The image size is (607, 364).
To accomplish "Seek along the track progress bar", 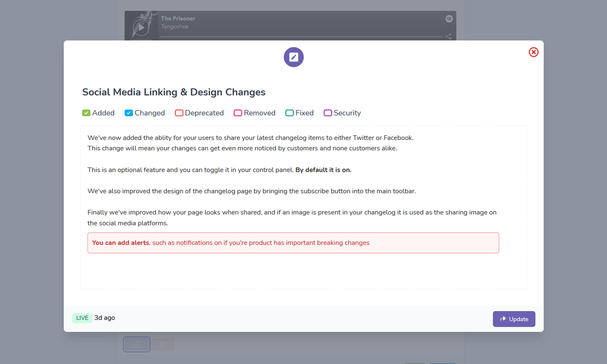I will tap(300, 37).
